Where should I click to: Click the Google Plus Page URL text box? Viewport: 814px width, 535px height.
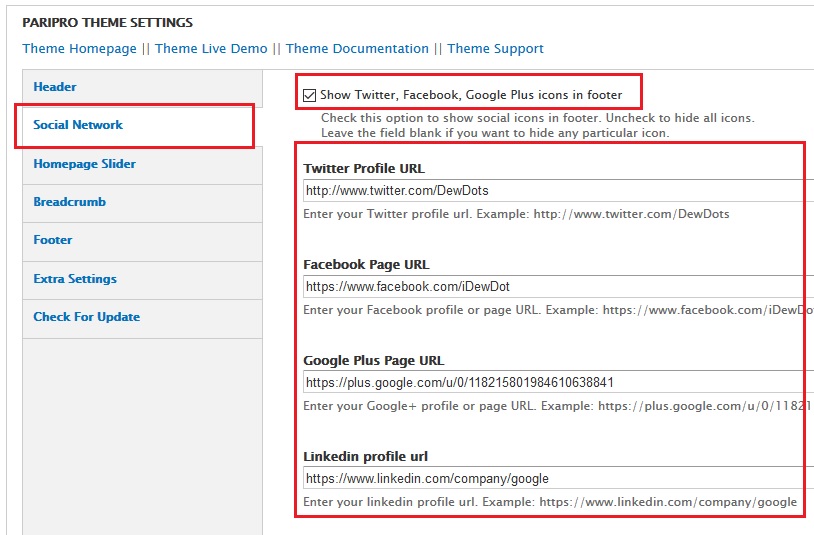(x=555, y=382)
